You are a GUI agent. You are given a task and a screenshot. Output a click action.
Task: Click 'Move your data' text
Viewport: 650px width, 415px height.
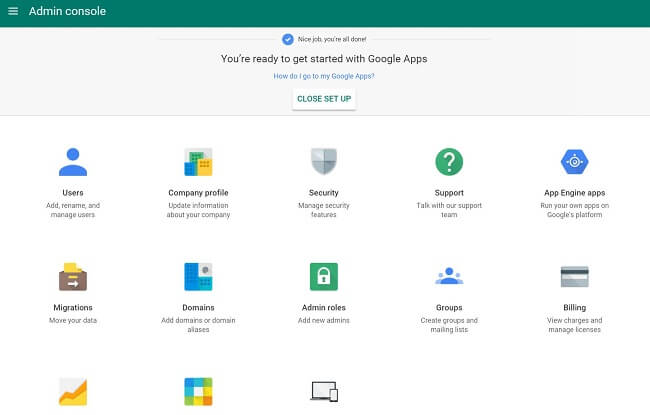73,320
